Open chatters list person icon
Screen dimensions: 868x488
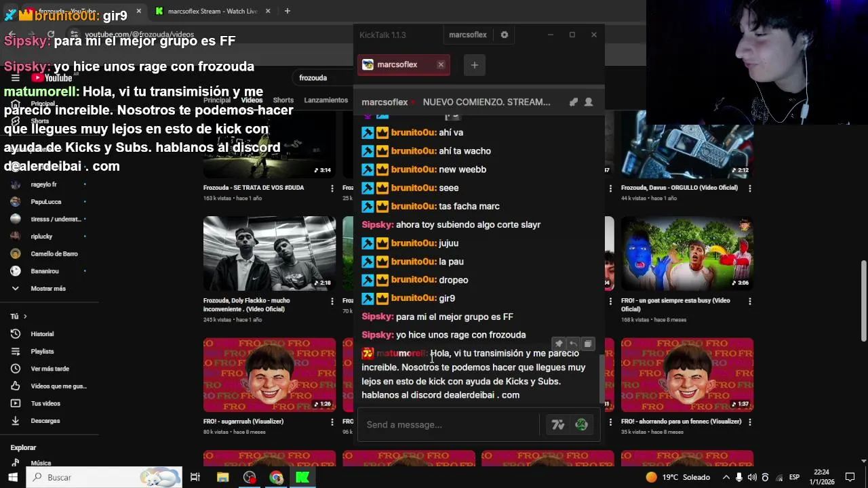coord(589,102)
